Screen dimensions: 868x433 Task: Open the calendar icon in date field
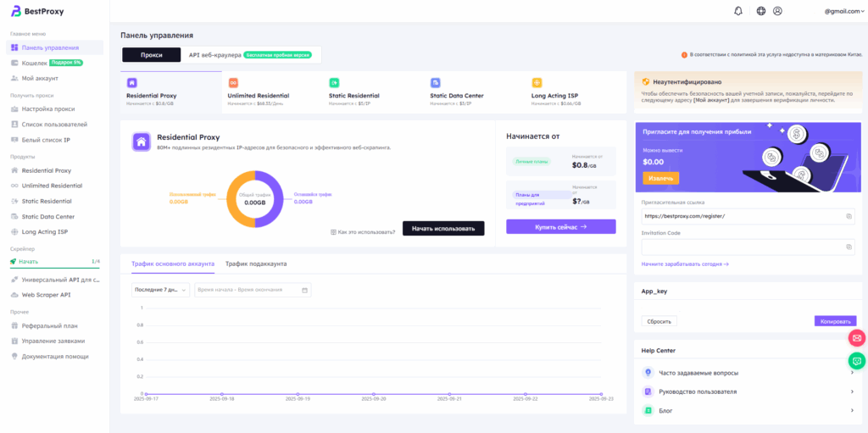(304, 290)
